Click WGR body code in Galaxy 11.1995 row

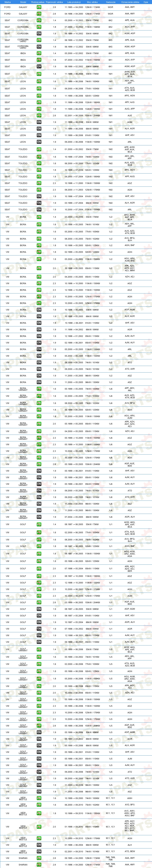click(x=110, y=7)
